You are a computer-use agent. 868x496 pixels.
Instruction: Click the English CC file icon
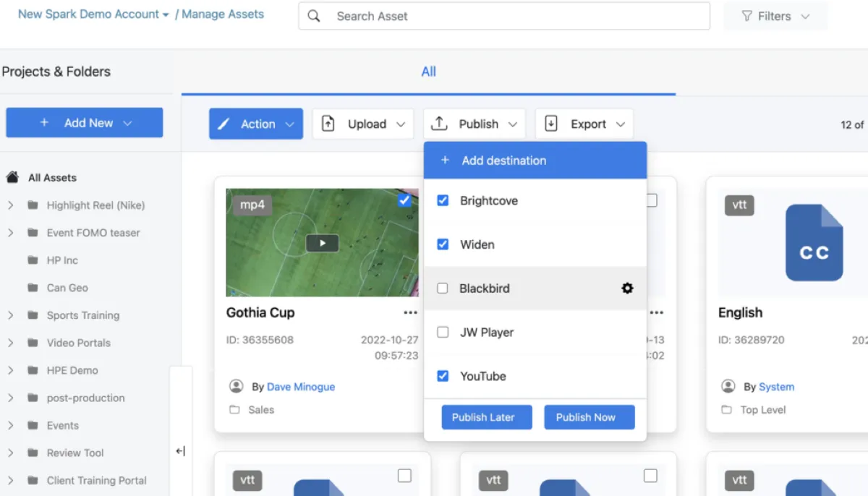tap(814, 243)
